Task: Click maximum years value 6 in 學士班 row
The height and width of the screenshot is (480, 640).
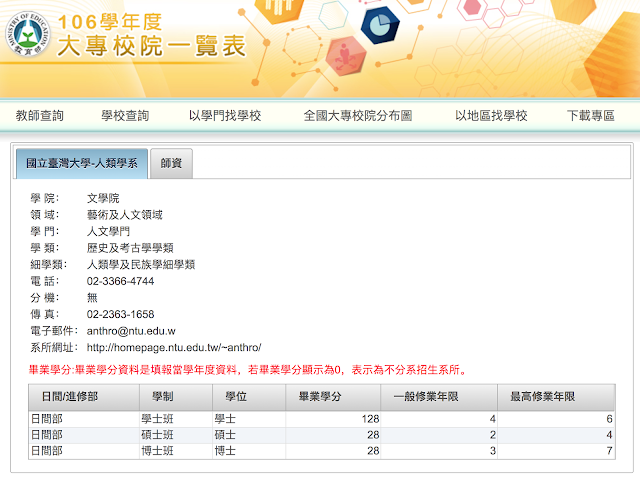Action: click(556, 419)
